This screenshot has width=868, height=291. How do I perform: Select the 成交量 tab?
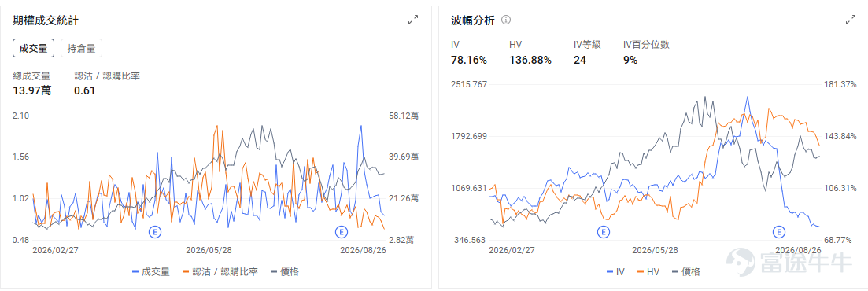tap(33, 48)
